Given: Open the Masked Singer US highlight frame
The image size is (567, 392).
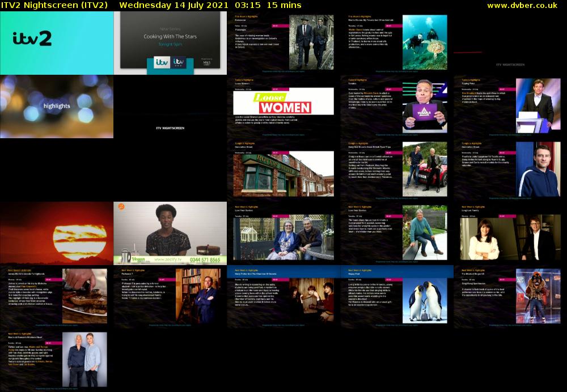Looking at the screenshot, I should (x=510, y=297).
